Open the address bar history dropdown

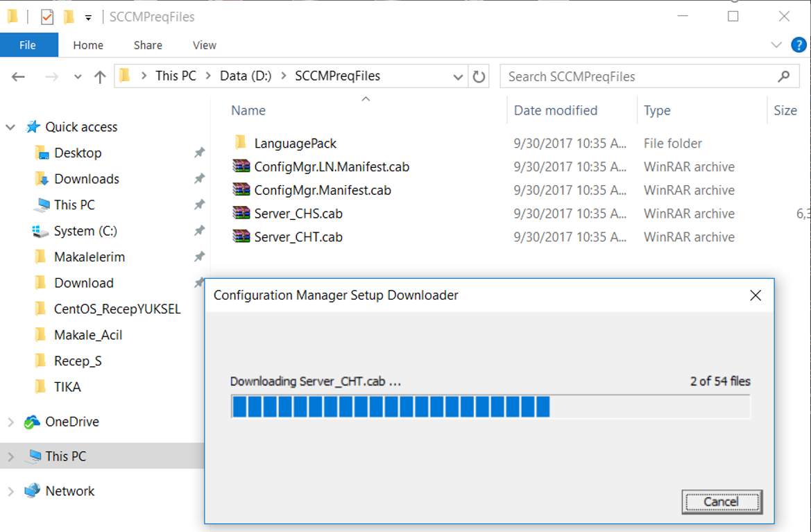[458, 77]
